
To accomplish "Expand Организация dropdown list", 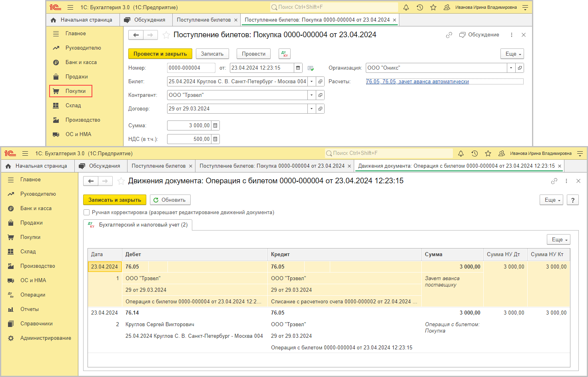I will [511, 68].
